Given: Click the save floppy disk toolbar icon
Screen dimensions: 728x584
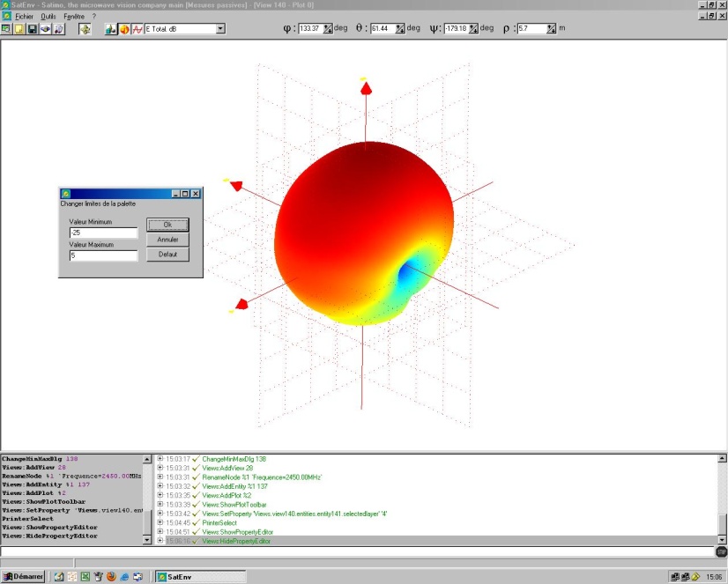Looking at the screenshot, I should 33,29.
